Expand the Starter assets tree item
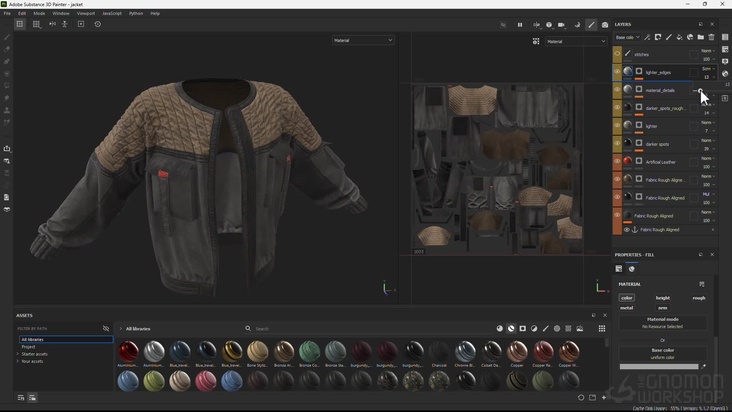 [18, 354]
